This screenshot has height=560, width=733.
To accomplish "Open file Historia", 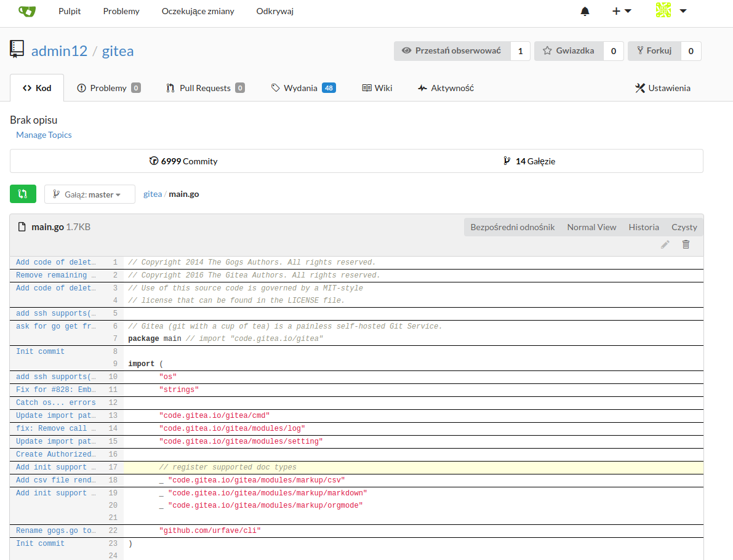I will [644, 227].
